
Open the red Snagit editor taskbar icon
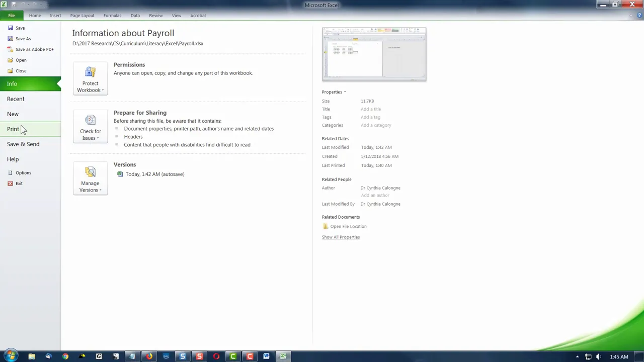coord(199,356)
